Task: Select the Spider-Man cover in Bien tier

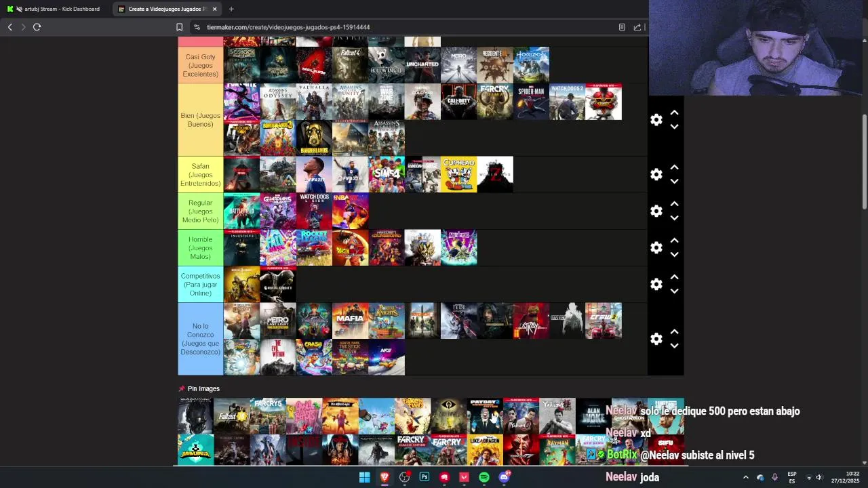Action: point(531,102)
